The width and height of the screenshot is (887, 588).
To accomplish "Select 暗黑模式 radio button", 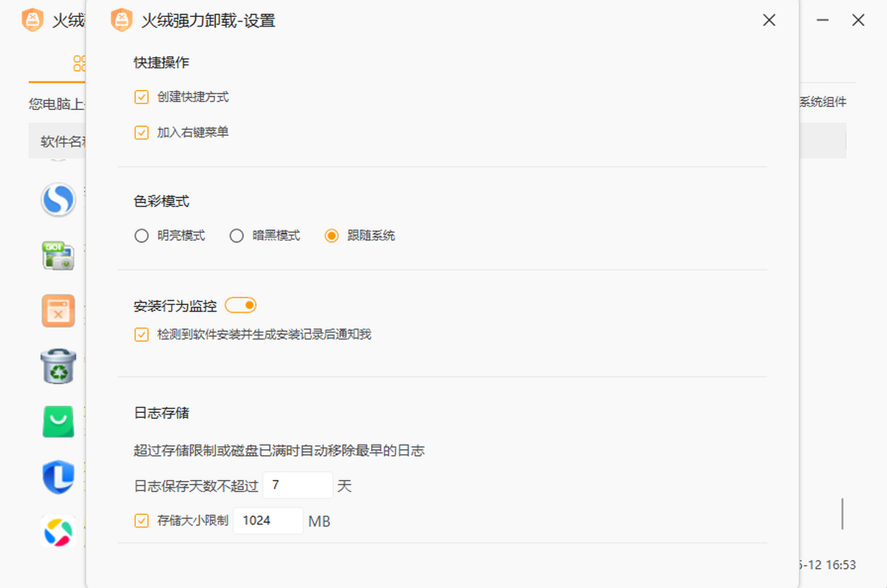I will [237, 236].
